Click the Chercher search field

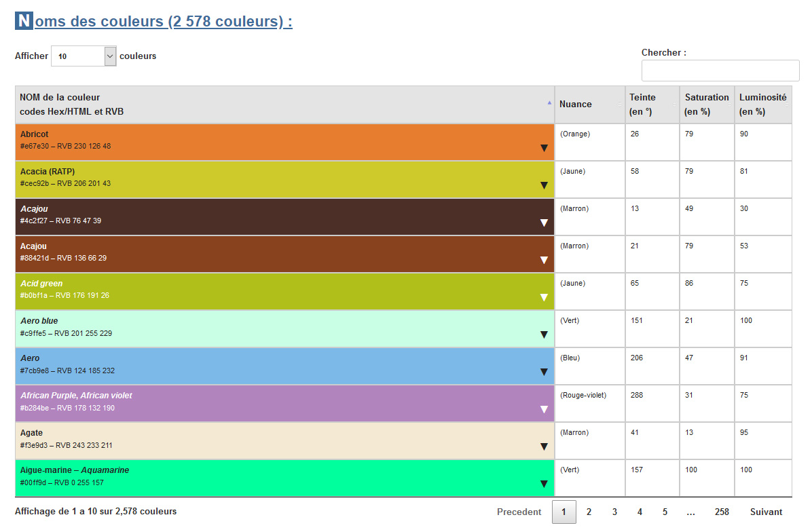pyautogui.click(x=720, y=71)
